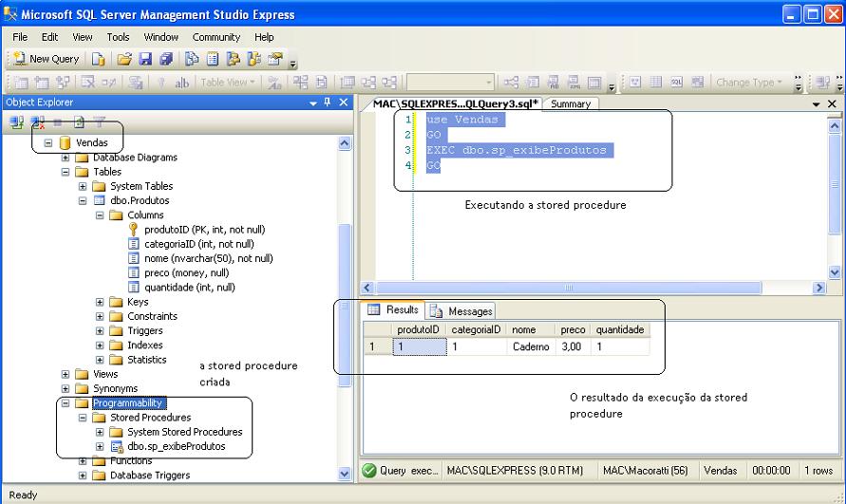
Task: Open the Change Type dropdown
Action: (749, 83)
